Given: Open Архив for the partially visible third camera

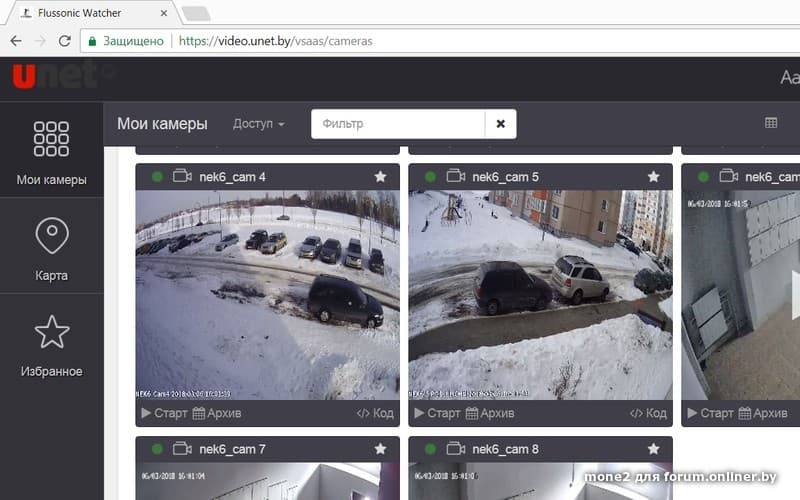Looking at the screenshot, I should tap(763, 413).
